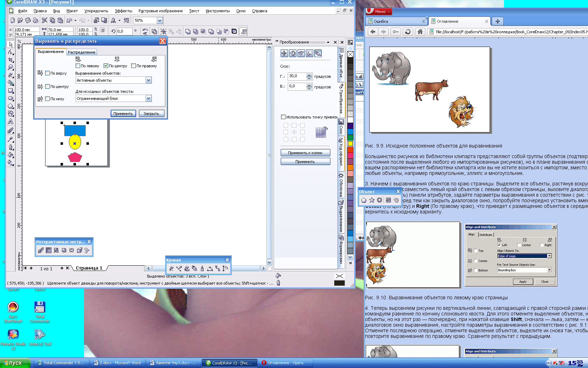588x368 pixels.
Task: Switch to the 'Ошибка' tab in Opera
Action: 397,21
